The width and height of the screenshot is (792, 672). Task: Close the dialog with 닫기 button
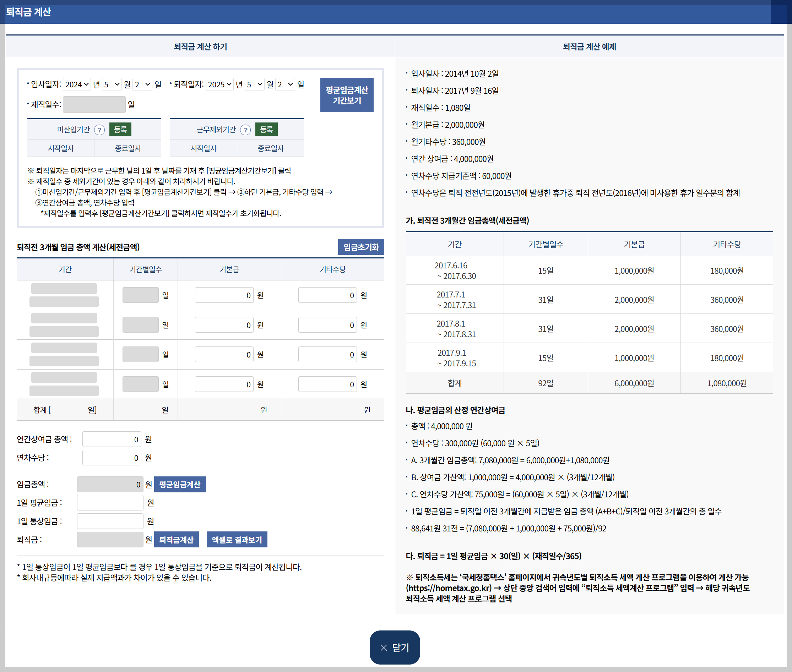click(x=395, y=647)
